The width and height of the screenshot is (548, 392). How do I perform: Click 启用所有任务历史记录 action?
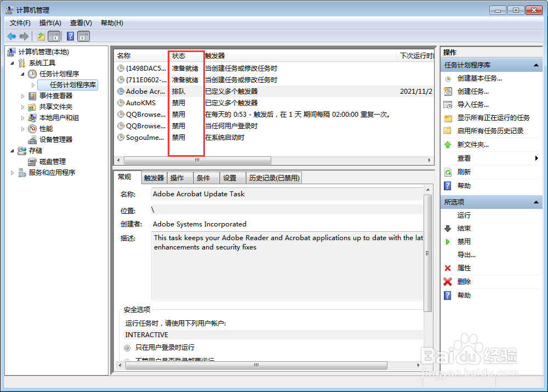(490, 131)
